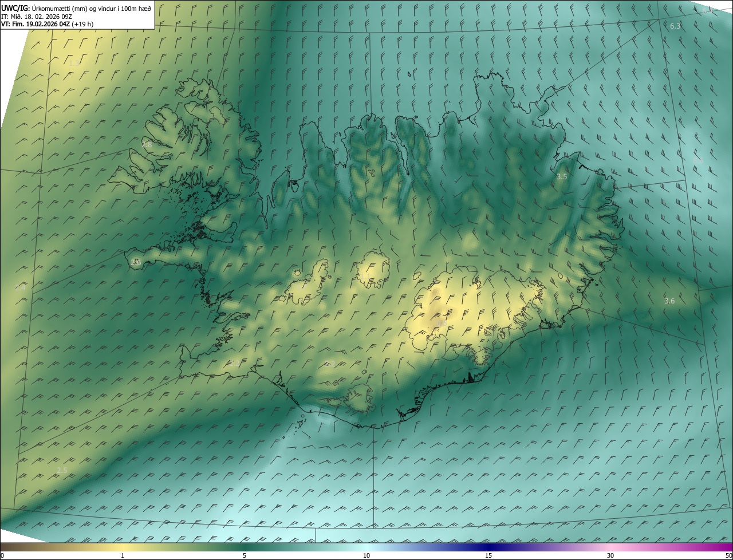Click the 10 tick on the color scale
This screenshot has height=560, width=733.
(366, 555)
